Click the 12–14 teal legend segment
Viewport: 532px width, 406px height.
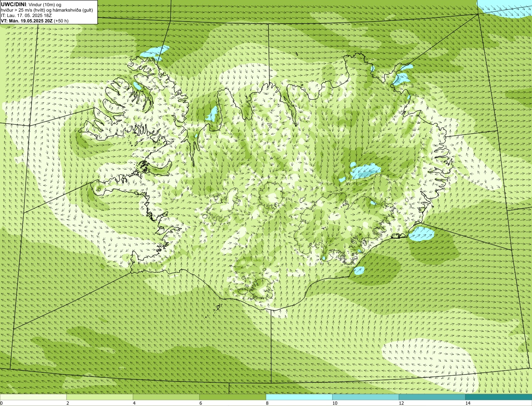click(432, 397)
